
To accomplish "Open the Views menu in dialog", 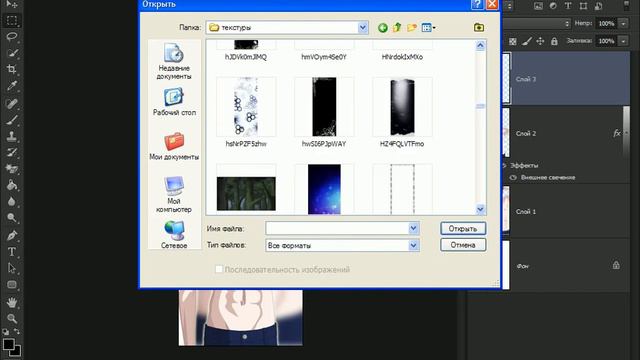I will tap(428, 28).
